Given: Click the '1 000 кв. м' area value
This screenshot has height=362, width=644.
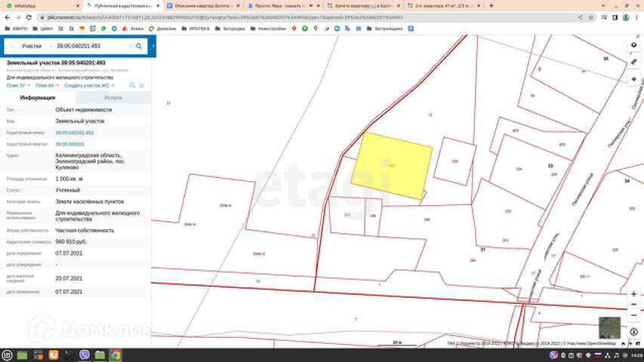Looking at the screenshot, I should (x=69, y=179).
